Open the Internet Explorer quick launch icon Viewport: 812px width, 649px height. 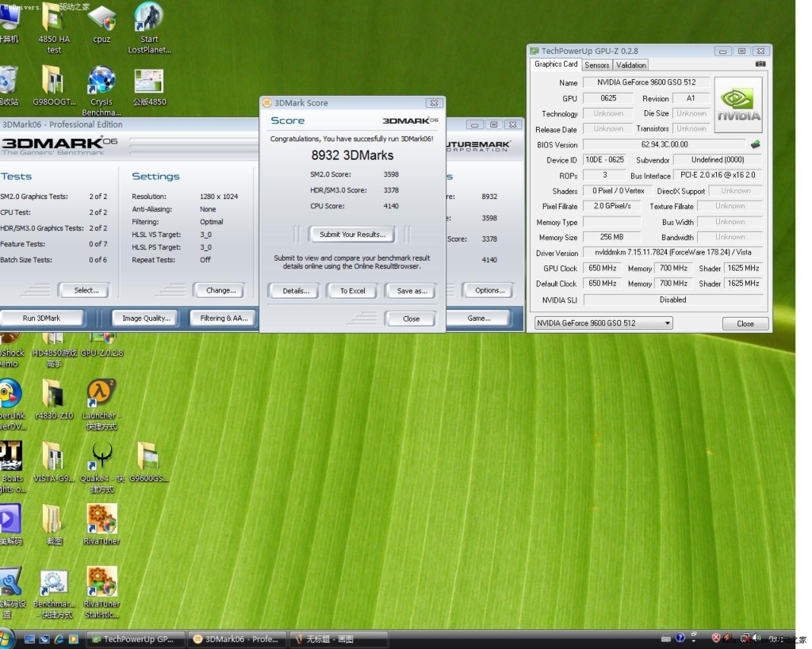[59, 639]
